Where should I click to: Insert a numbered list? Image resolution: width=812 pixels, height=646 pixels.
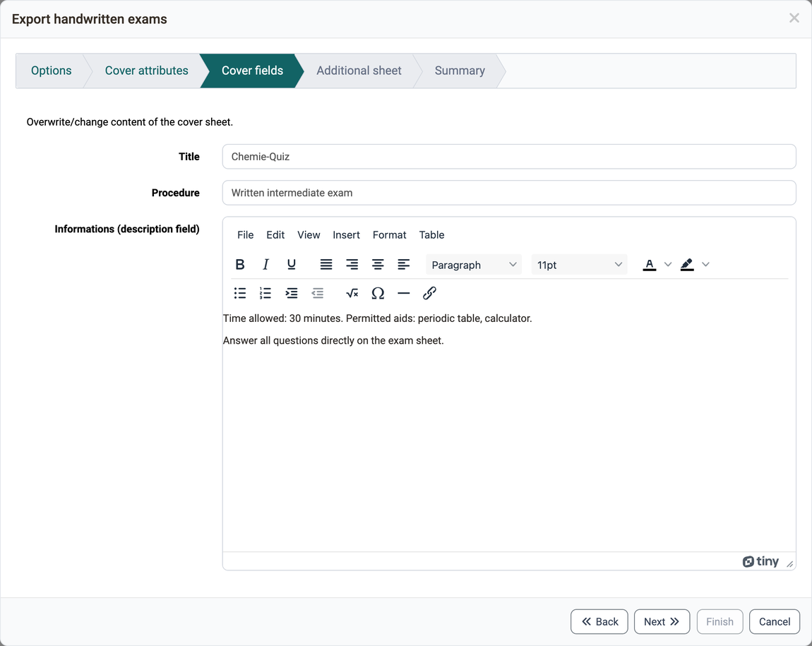click(x=265, y=294)
